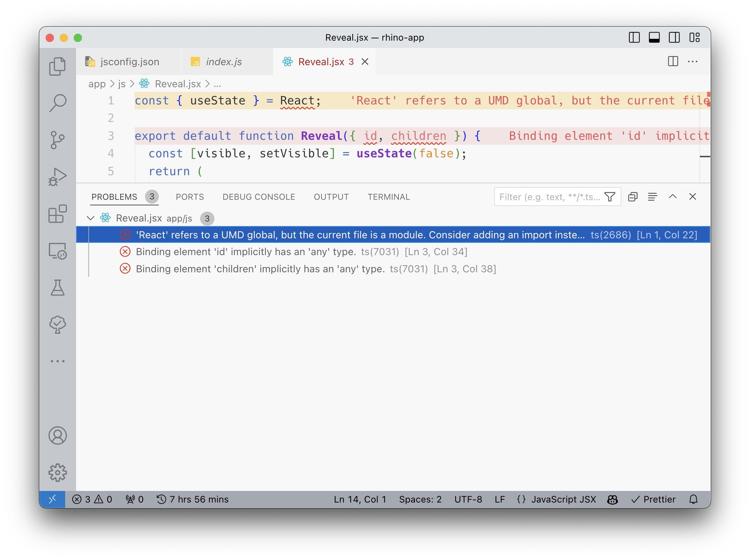Image resolution: width=750 pixels, height=560 pixels.
Task: Click the Prettier status button
Action: pos(653,499)
